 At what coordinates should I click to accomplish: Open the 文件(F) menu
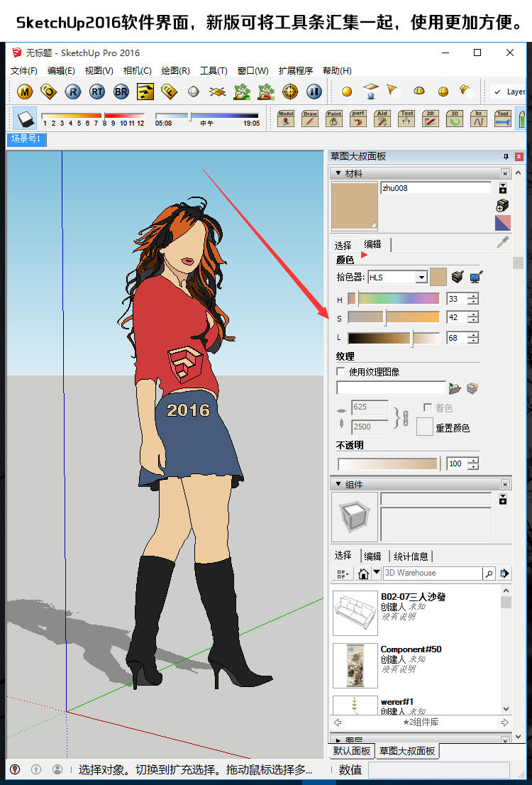click(x=23, y=70)
